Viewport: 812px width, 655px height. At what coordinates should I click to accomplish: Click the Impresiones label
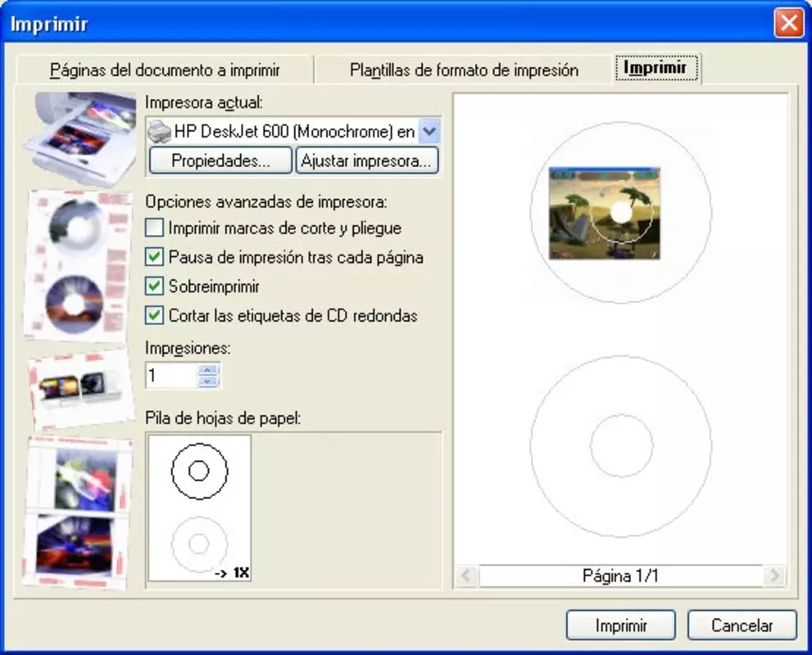tap(188, 348)
